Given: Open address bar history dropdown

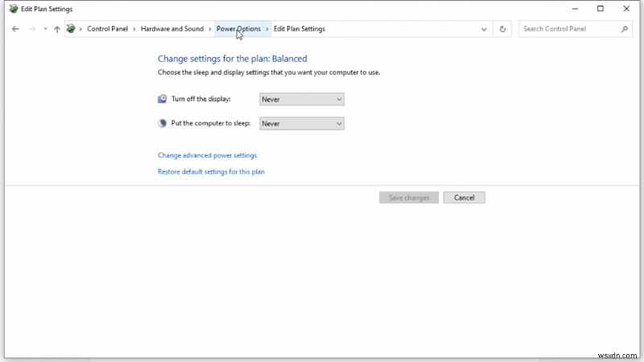Looking at the screenshot, I should pyautogui.click(x=484, y=29).
